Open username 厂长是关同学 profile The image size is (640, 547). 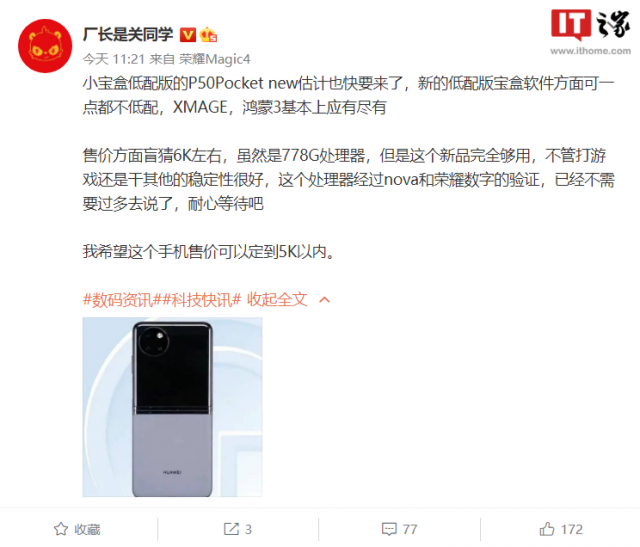click(x=128, y=35)
